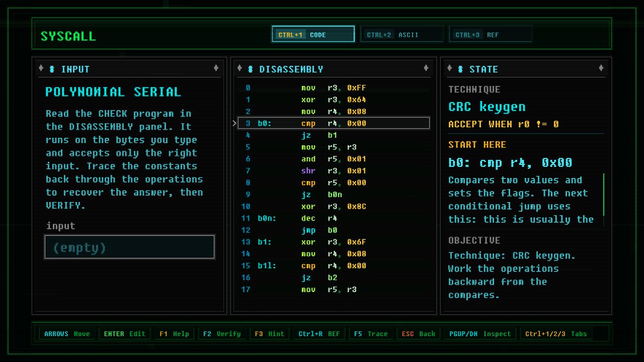This screenshot has width=644, height=362.
Task: Select highlighted line 3 b0: cmp r4
Action: click(334, 123)
